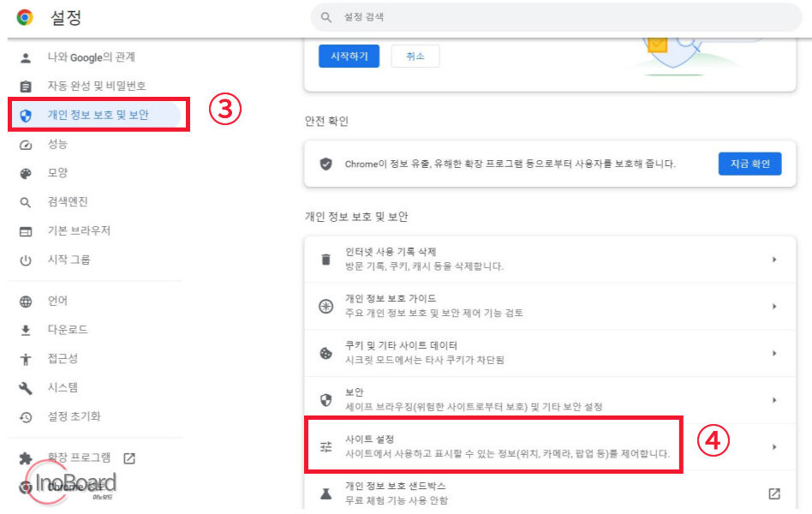The image size is (812, 514).
Task: Click the compass icon for 개인 정보 보호 가이드
Action: (325, 306)
